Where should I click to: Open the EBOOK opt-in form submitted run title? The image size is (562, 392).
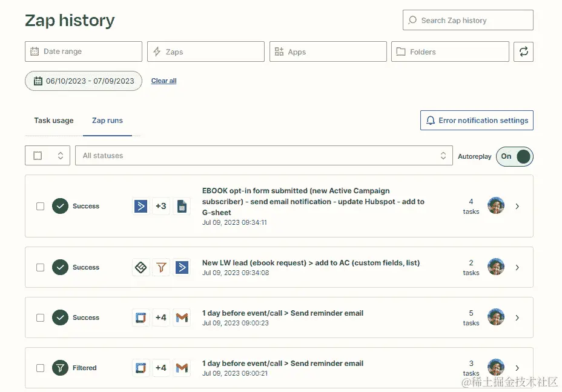313,202
